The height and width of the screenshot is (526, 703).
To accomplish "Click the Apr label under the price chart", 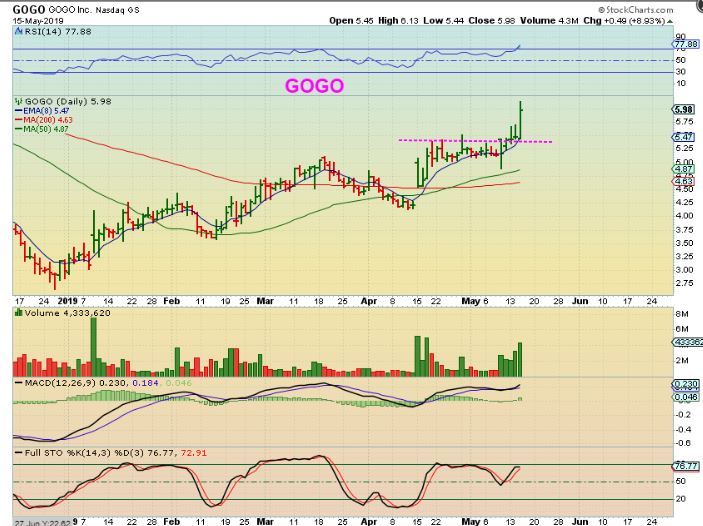I will 369,301.
